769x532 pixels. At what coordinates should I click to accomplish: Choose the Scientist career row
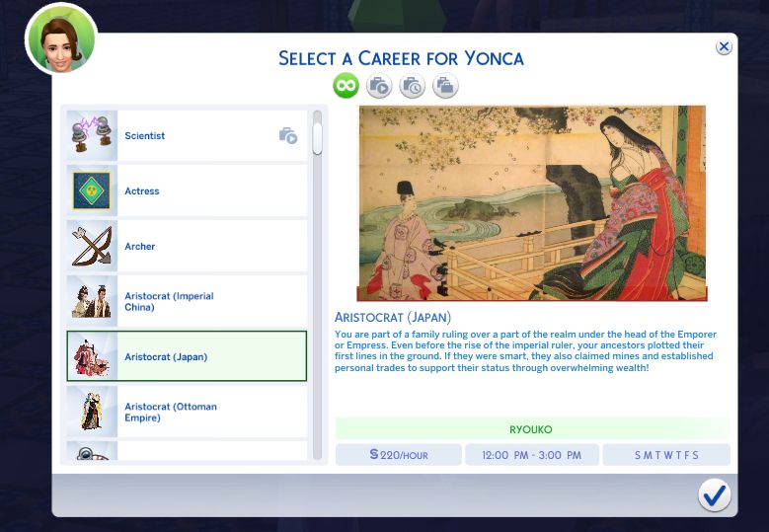[x=187, y=136]
